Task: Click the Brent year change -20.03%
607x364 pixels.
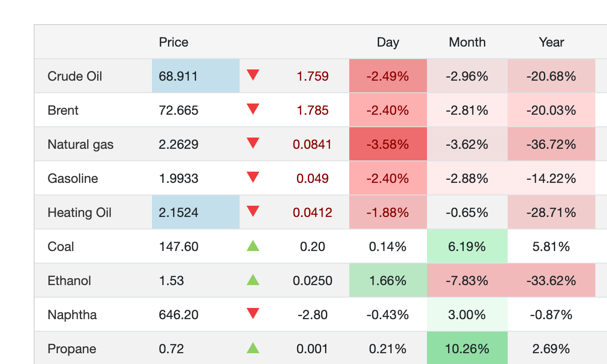Action: [551, 110]
